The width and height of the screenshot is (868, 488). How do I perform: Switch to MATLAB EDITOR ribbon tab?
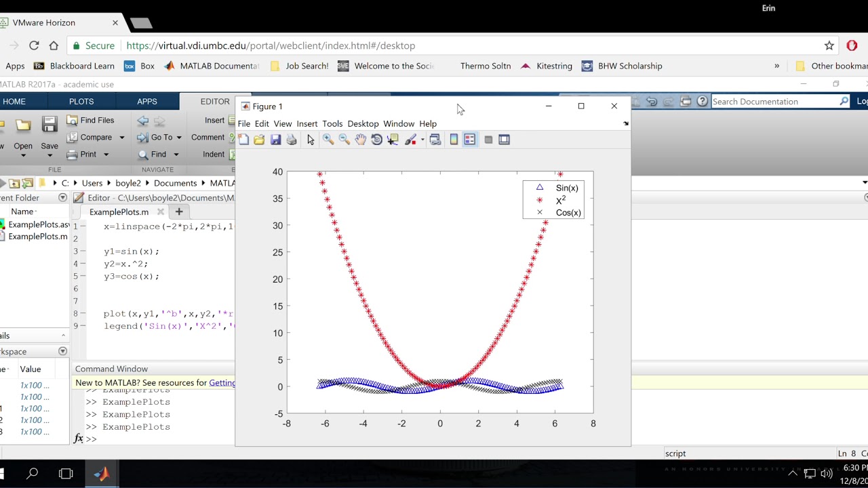click(214, 102)
